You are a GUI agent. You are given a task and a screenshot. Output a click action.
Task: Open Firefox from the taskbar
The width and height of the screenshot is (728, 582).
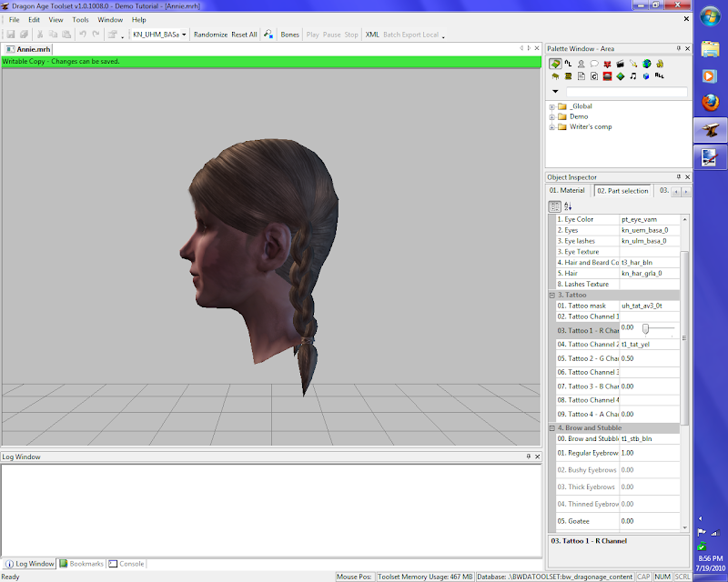710,104
